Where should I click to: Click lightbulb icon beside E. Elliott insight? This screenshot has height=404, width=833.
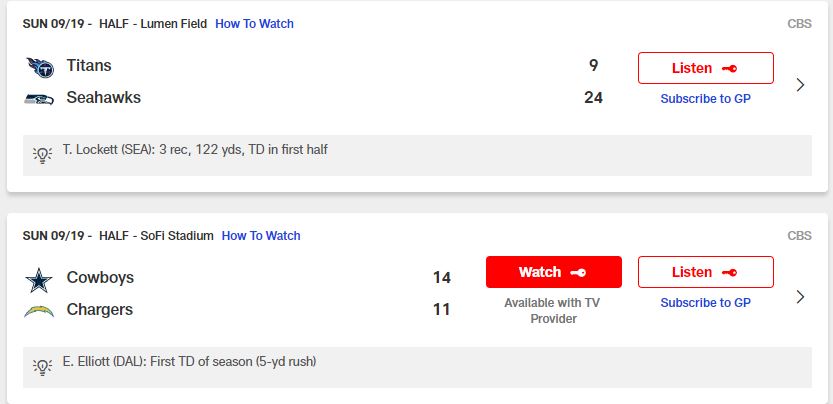42,366
